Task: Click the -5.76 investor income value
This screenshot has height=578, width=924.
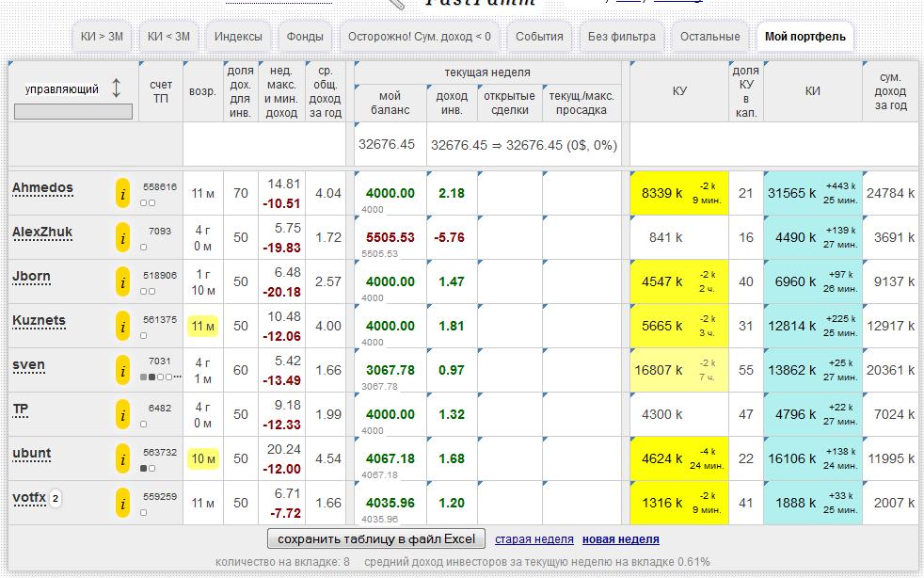Action: point(450,237)
